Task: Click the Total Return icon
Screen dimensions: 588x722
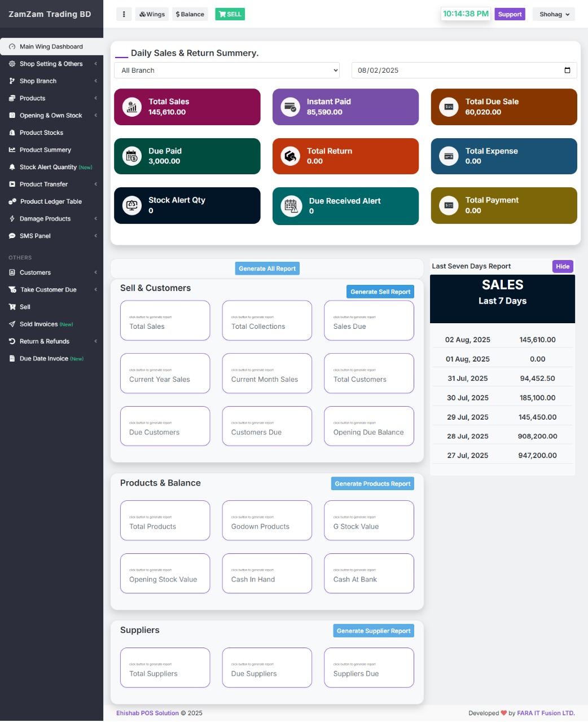Action: click(x=290, y=156)
